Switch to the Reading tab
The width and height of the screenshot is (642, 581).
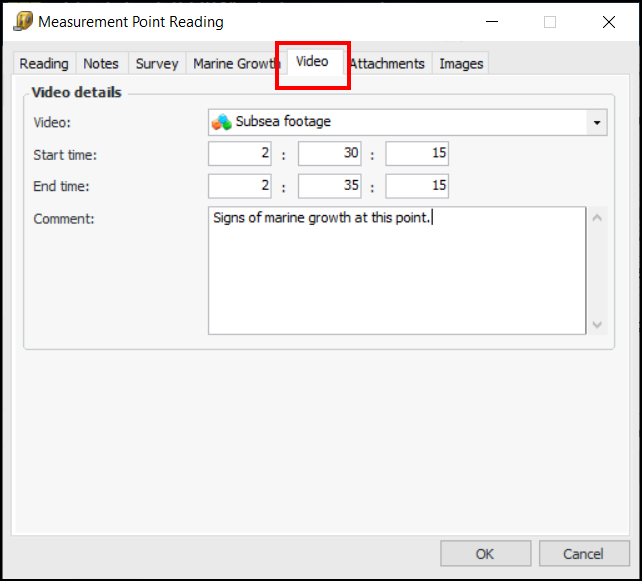coord(44,64)
